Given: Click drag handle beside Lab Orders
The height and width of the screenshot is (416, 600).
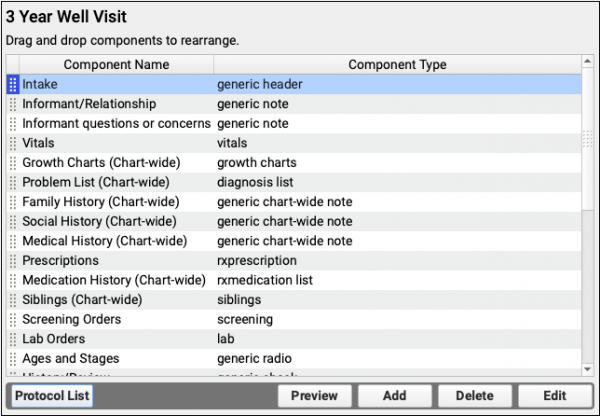Looking at the screenshot, I should point(13,339).
